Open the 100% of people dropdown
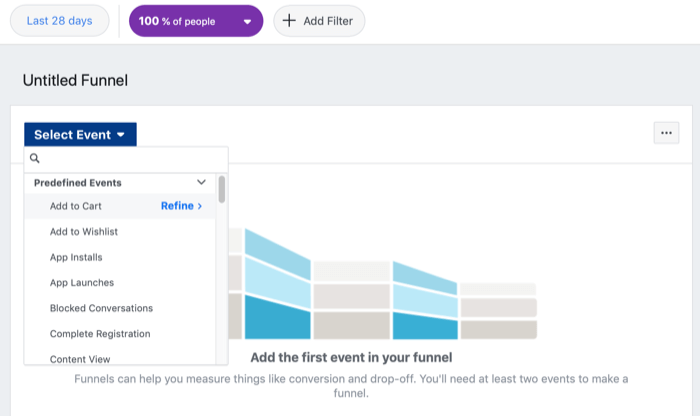The height and width of the screenshot is (416, 700). (x=196, y=21)
